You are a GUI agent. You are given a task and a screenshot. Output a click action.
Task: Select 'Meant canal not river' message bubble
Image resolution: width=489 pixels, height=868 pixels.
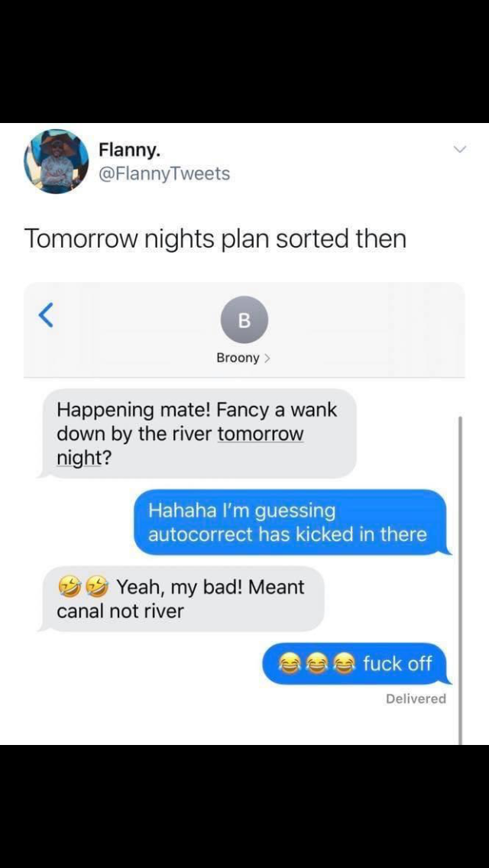[181, 599]
